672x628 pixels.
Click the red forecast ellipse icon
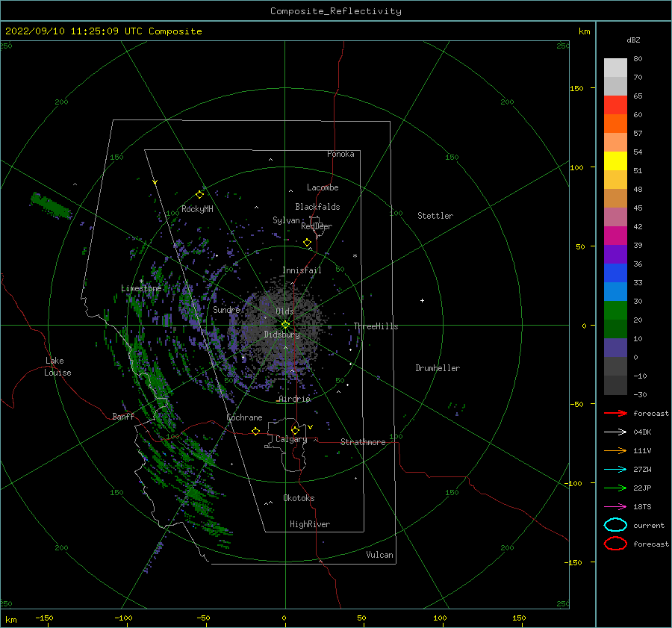pos(615,544)
